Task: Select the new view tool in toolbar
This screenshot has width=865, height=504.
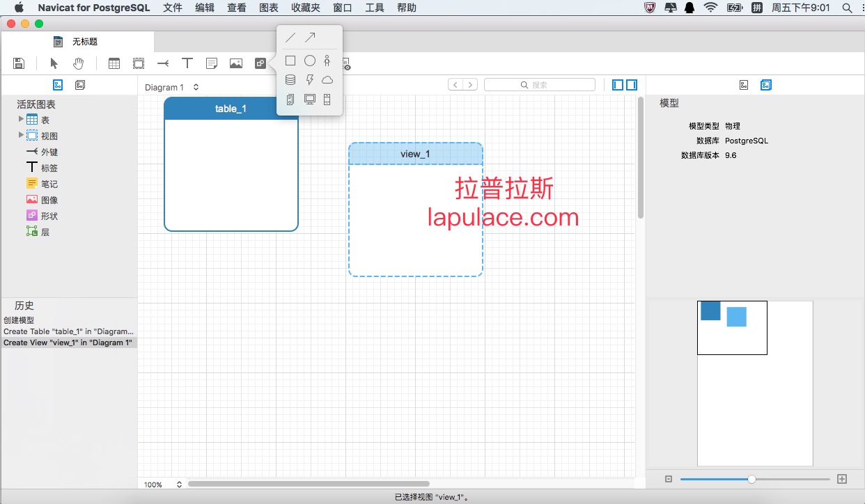Action: click(x=139, y=63)
